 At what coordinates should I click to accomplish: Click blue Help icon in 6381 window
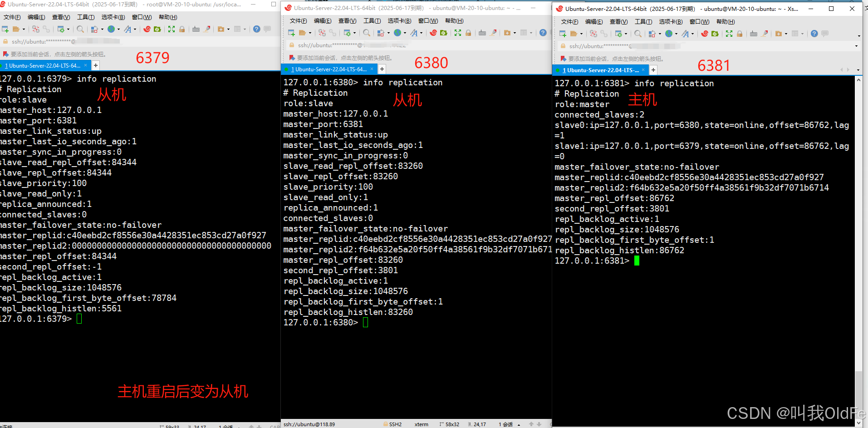click(x=814, y=34)
